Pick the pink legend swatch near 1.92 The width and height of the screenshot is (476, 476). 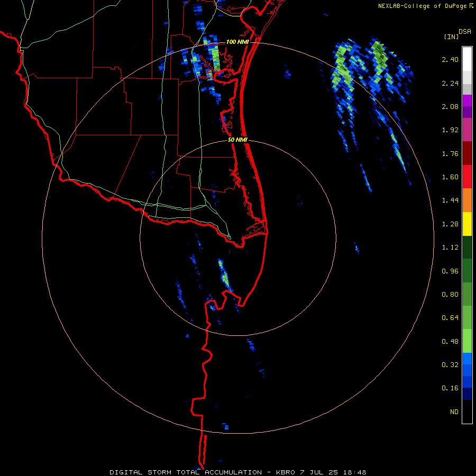467,130
